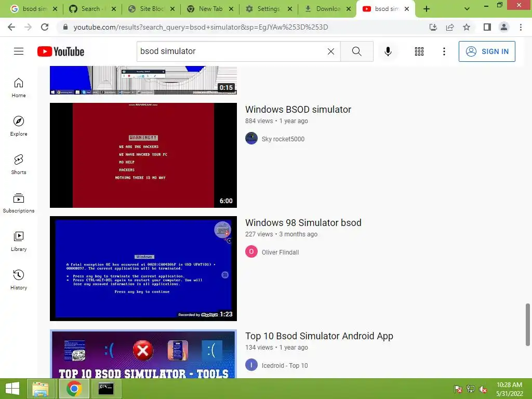
Task: Open the YouTube apps grid
Action: click(x=419, y=51)
